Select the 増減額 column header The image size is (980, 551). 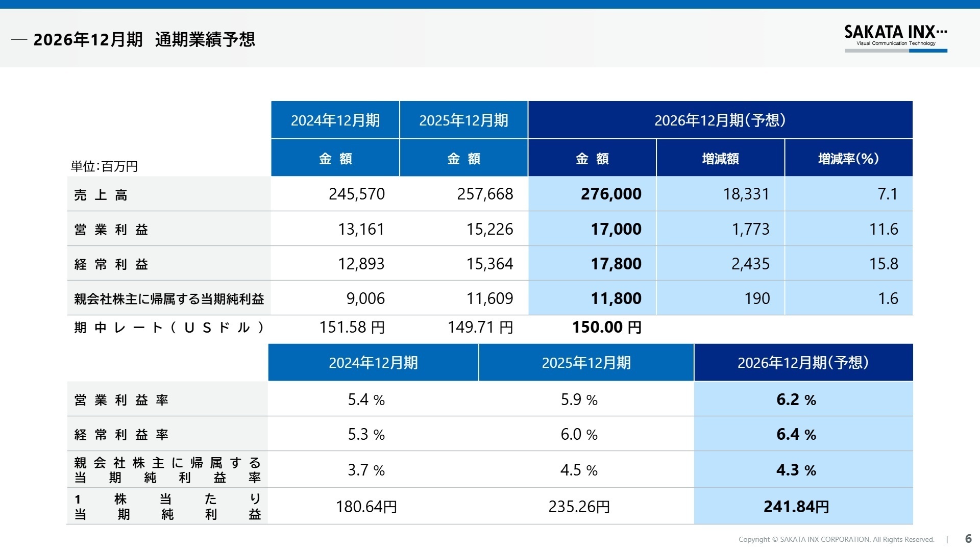pyautogui.click(x=720, y=158)
